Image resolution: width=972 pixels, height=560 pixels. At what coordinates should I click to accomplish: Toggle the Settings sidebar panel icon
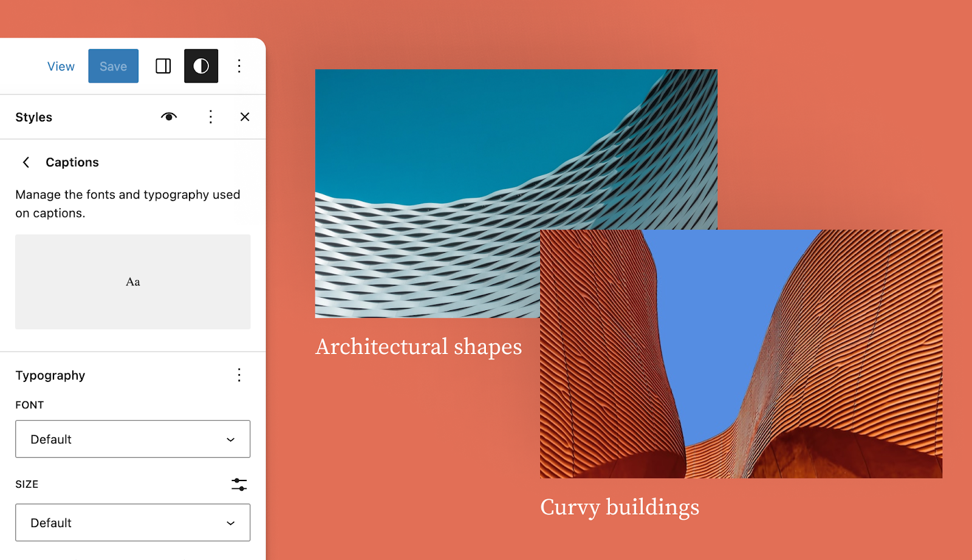[x=163, y=66]
